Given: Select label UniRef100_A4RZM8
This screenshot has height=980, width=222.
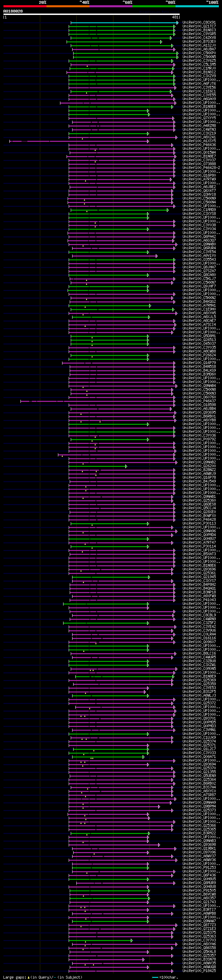Looking at the screenshot, I should click(199, 125).
